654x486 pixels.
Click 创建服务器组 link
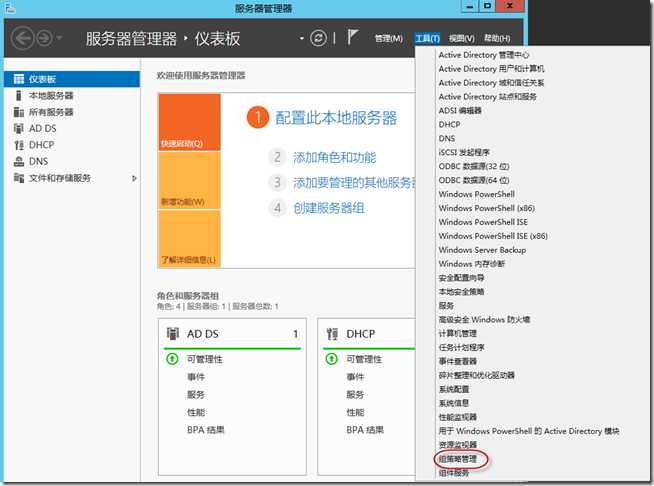point(329,208)
